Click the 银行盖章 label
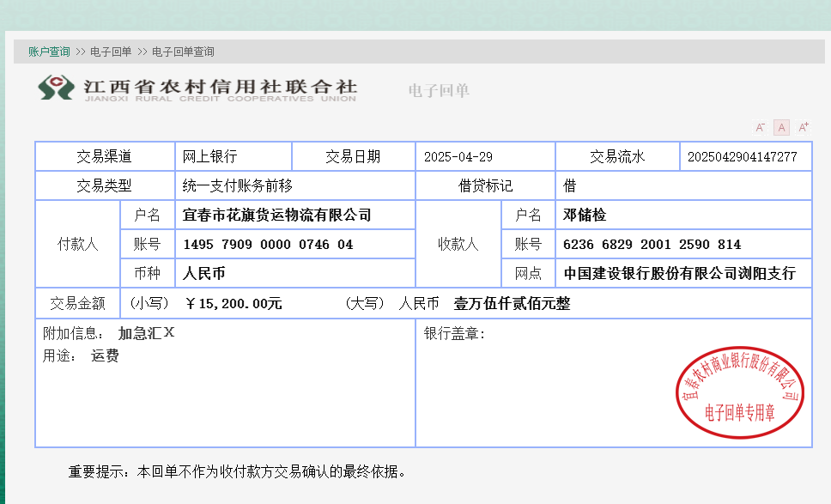Screen dimensions: 831x504 pyautogui.click(x=454, y=333)
